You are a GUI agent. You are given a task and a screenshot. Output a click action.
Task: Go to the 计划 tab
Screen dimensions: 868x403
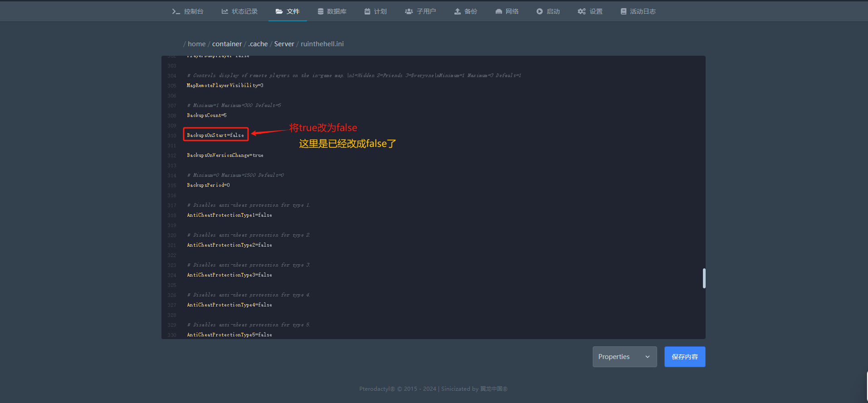click(x=375, y=11)
